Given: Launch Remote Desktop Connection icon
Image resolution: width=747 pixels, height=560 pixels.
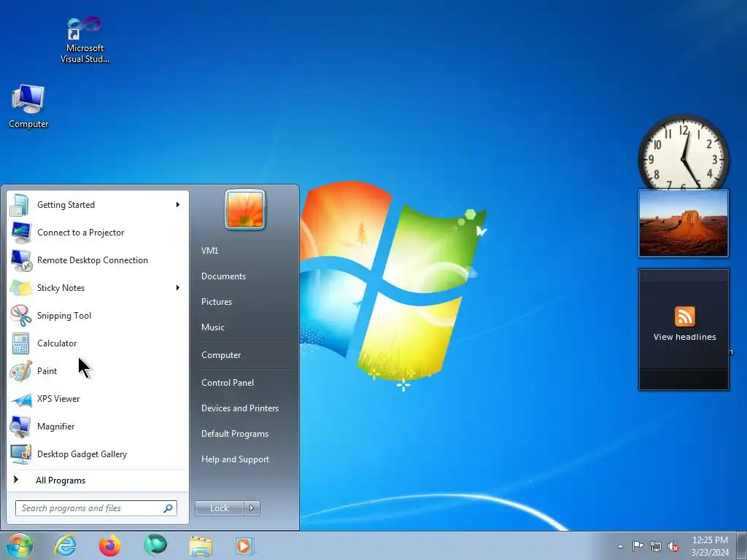Looking at the screenshot, I should pos(20,260).
